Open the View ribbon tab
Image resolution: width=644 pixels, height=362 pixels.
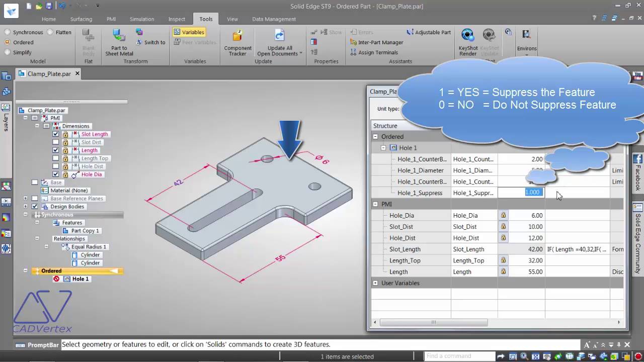coord(232,19)
